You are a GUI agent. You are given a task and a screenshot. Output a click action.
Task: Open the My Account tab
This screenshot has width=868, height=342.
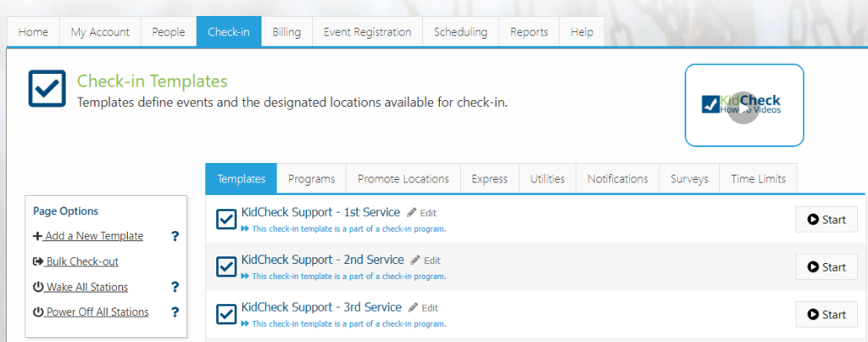point(100,32)
